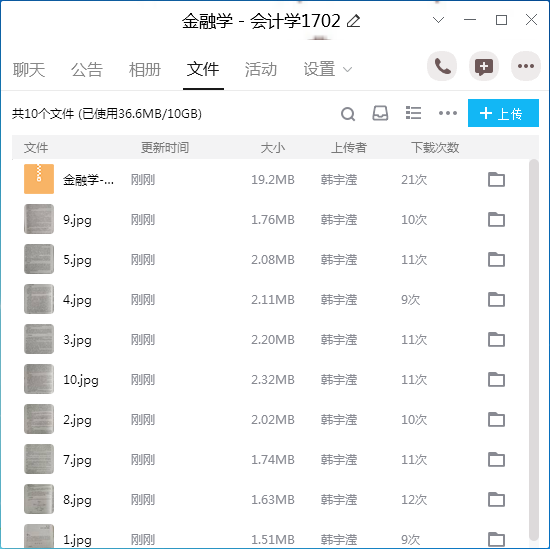Switch file view using the list icon
Screen dimensions: 550x549
[x=413, y=113]
